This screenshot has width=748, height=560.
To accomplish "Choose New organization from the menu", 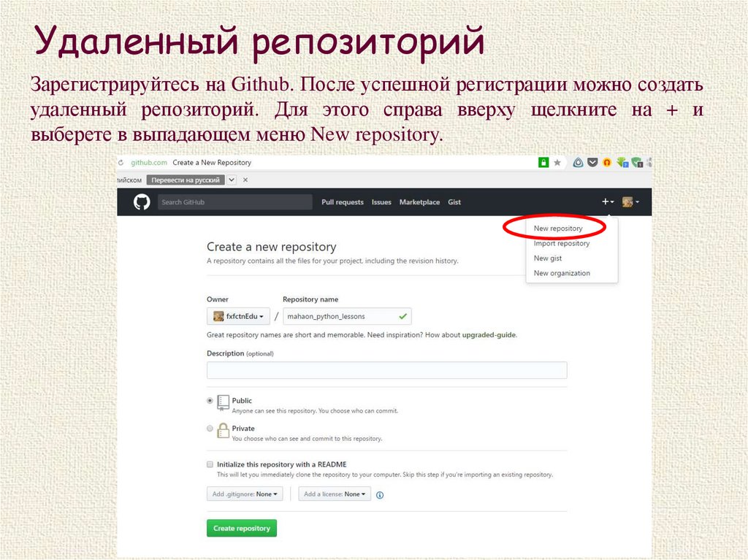I will (562, 273).
